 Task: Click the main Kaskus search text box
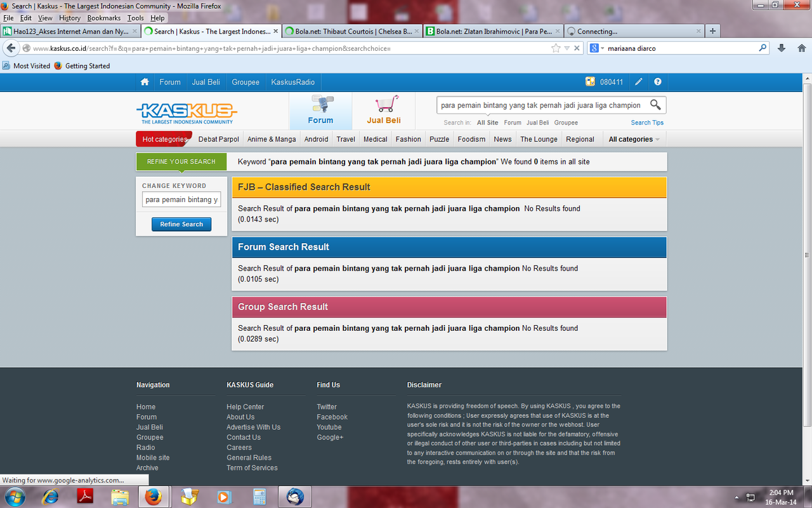[542, 105]
